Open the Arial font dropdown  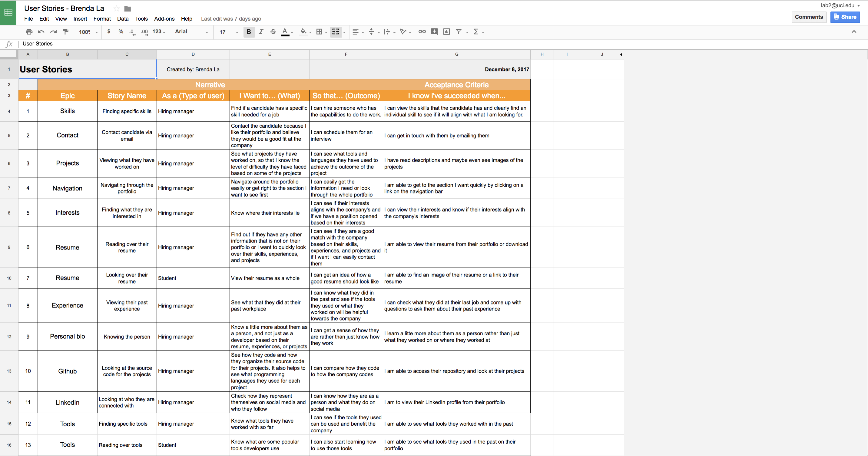coord(191,32)
